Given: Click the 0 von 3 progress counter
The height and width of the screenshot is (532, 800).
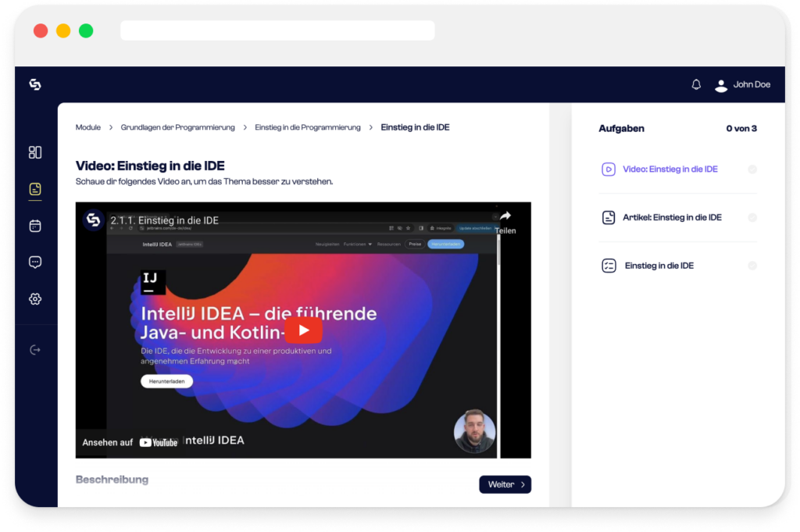Looking at the screenshot, I should pos(741,129).
